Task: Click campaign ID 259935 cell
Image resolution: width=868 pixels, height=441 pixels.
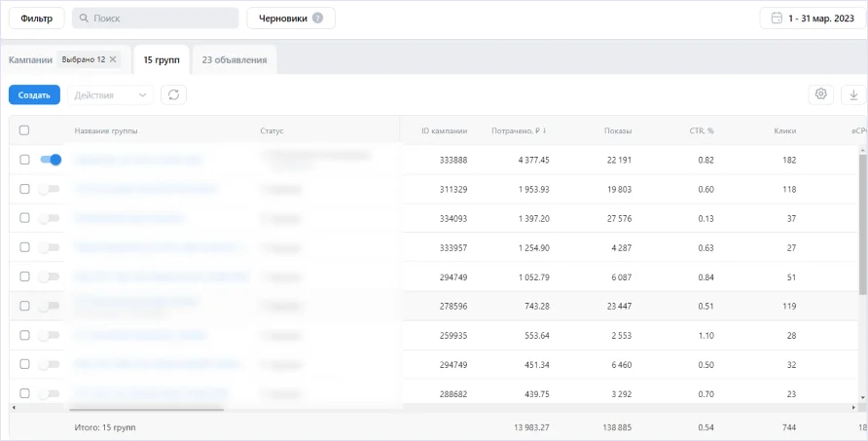Action: tap(453, 335)
